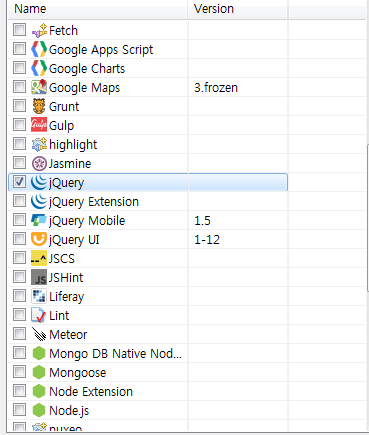The image size is (369, 435).
Task: Select the Node Extension row label
Action: point(91,392)
